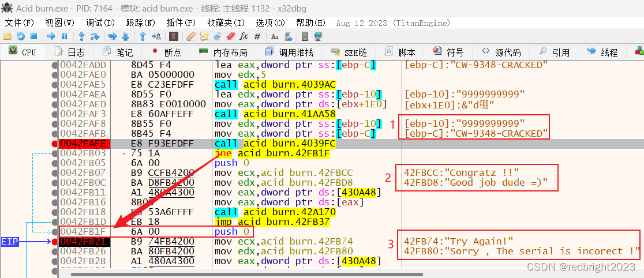Switch to the 笔记 tab
This screenshot has height=278, width=644.
pos(118,52)
